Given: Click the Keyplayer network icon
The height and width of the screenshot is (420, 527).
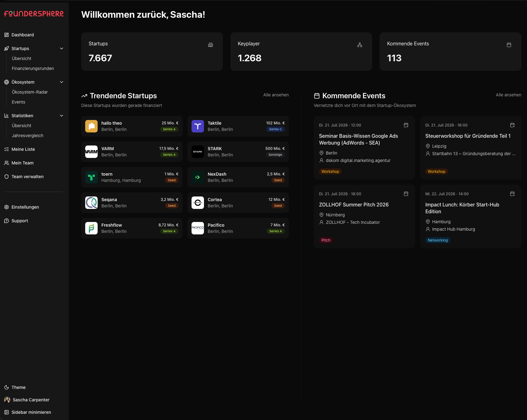Looking at the screenshot, I should [360, 45].
